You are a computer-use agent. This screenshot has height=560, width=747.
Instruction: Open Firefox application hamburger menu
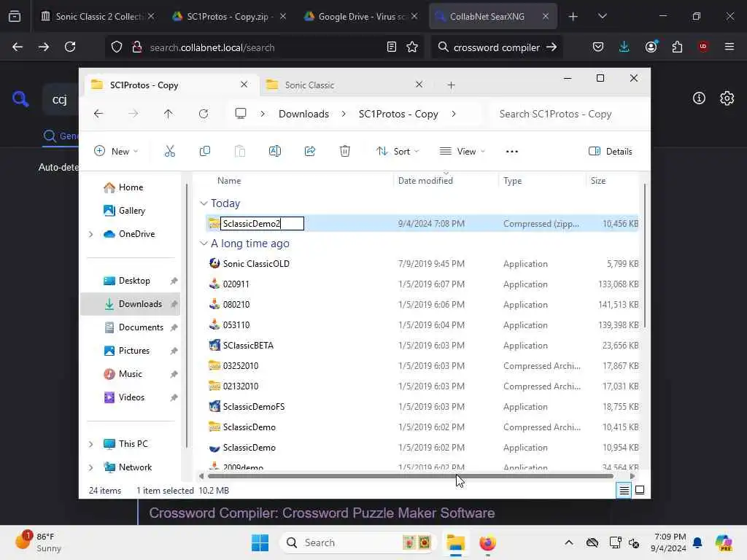click(x=729, y=47)
